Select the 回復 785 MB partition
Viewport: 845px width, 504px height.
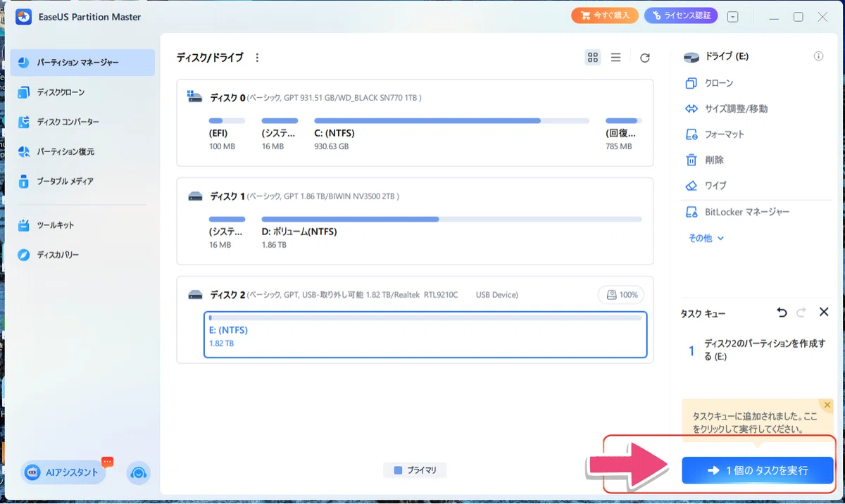tap(623, 134)
